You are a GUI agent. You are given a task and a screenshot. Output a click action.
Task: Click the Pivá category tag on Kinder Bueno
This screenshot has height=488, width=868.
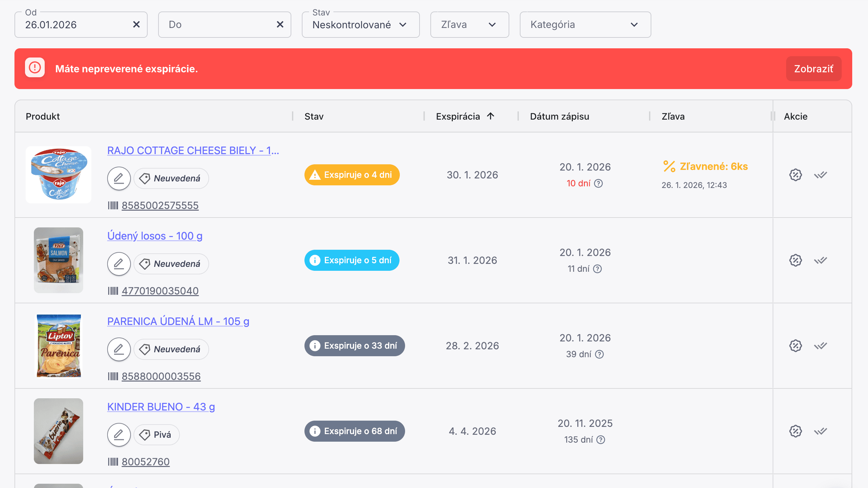[x=157, y=434]
